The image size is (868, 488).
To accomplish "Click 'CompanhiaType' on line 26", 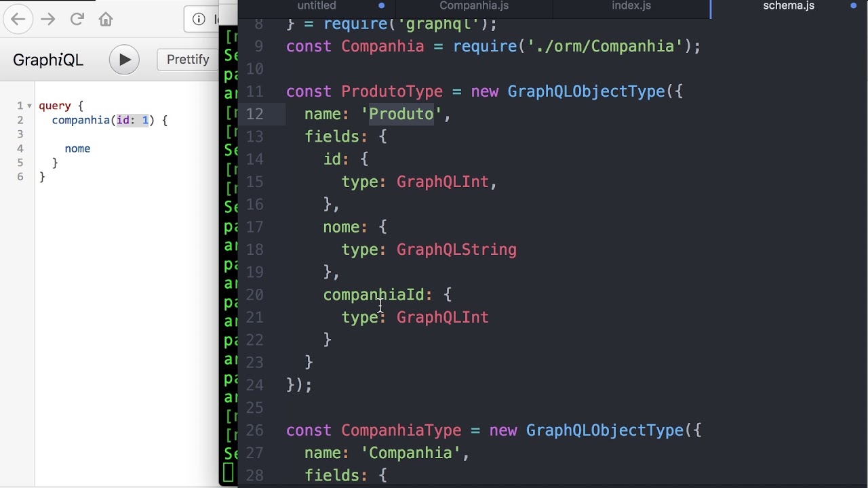I will pos(401,430).
